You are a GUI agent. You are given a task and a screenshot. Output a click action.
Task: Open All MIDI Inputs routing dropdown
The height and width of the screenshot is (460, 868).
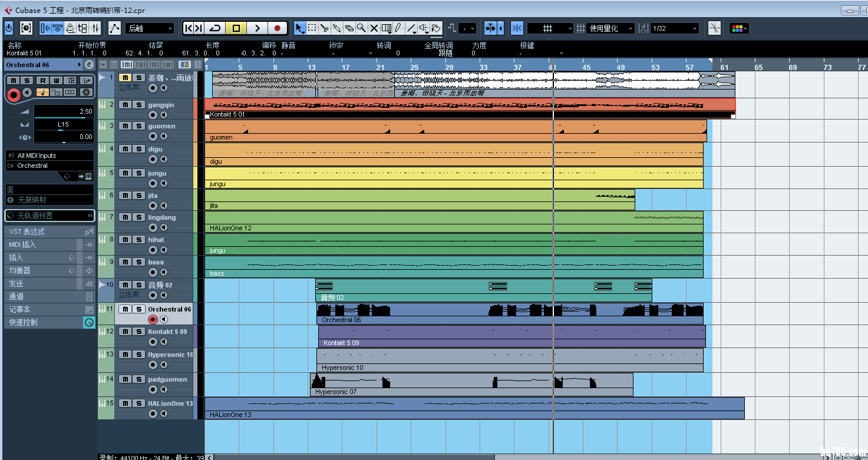(x=49, y=155)
